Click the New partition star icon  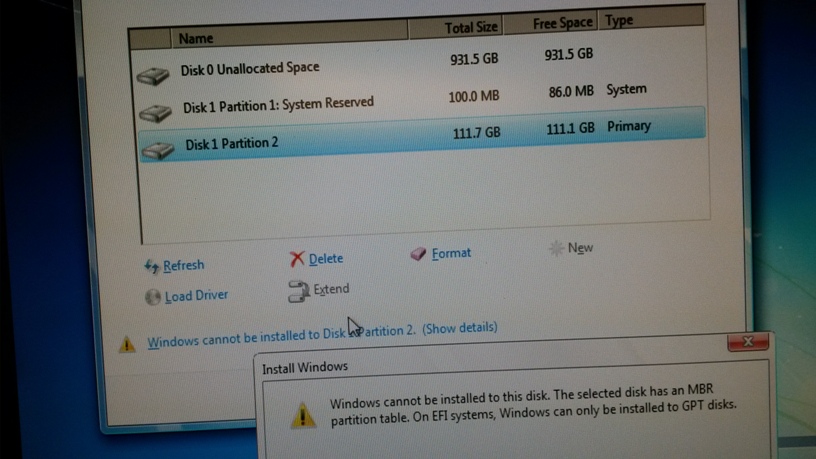click(x=556, y=249)
